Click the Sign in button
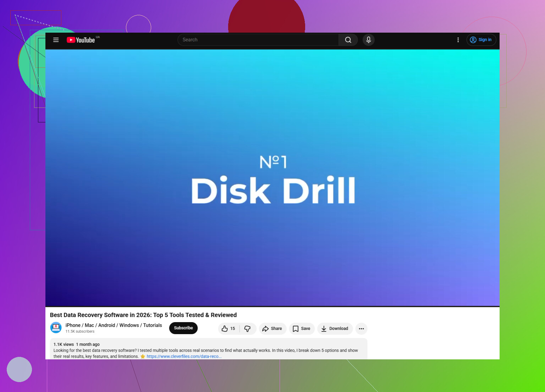This screenshot has height=392, width=545. pos(481,40)
